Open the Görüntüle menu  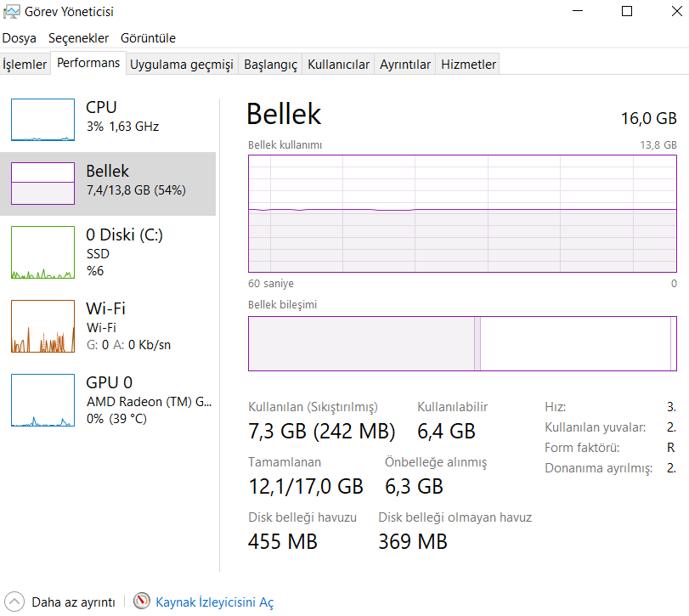148,38
